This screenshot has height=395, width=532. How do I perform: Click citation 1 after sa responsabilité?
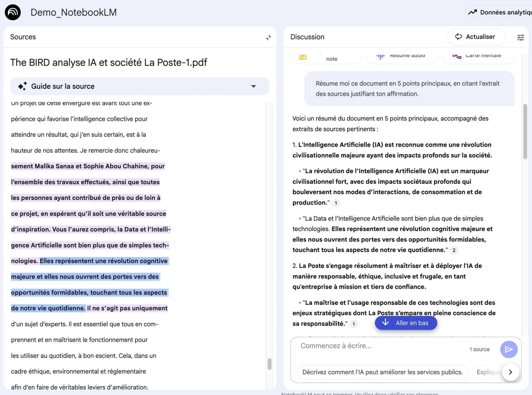pos(354,324)
